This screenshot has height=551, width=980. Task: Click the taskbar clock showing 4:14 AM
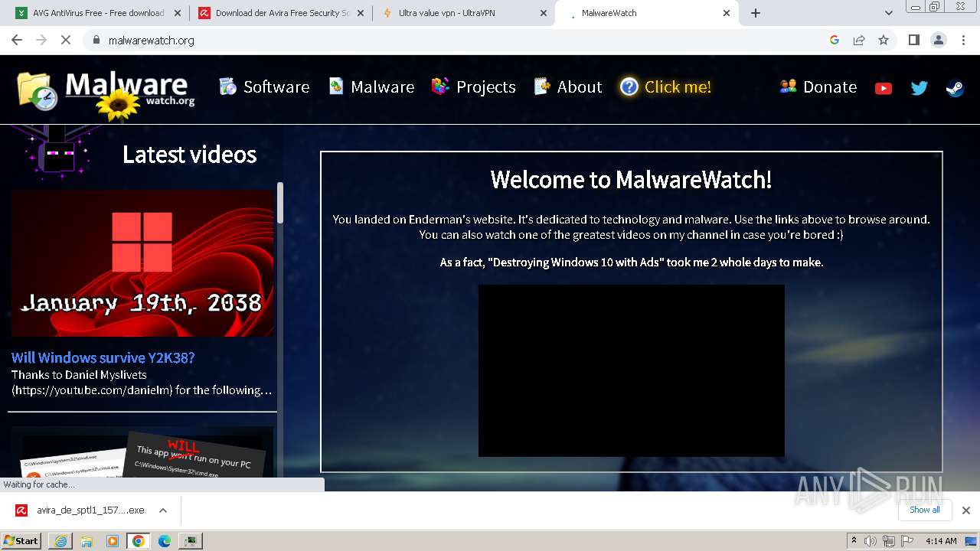[x=941, y=541]
